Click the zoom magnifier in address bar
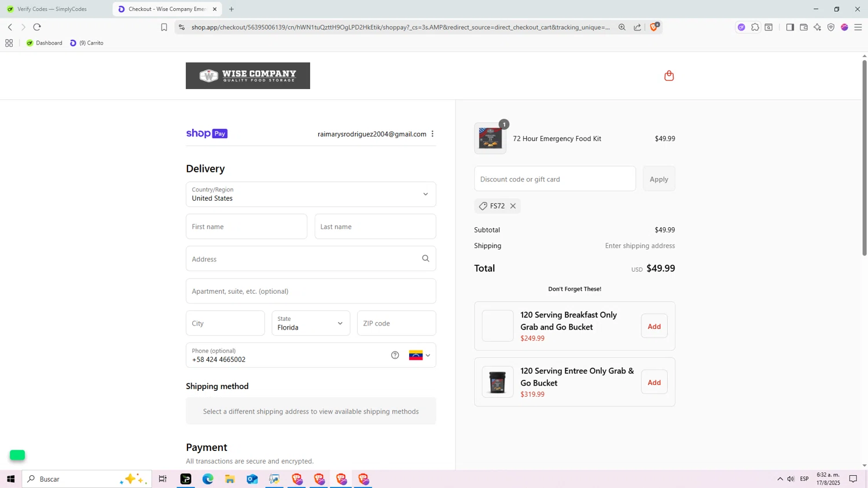Image resolution: width=868 pixels, height=488 pixels. tap(621, 27)
